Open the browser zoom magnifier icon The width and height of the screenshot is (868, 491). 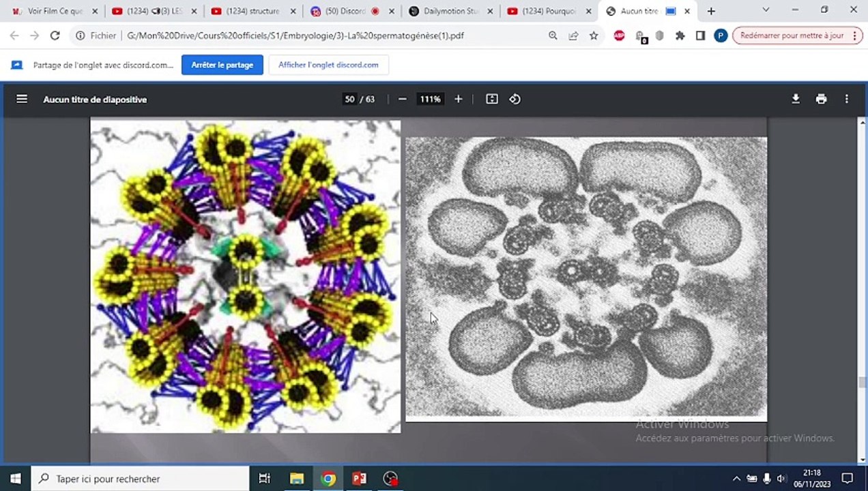[553, 35]
